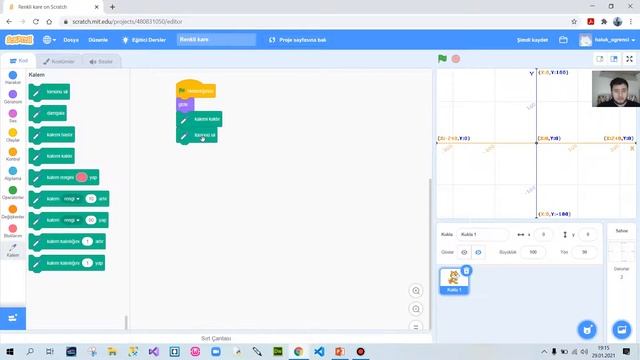
Task: Open the Ses (Sound) block category
Action: pos(13,116)
